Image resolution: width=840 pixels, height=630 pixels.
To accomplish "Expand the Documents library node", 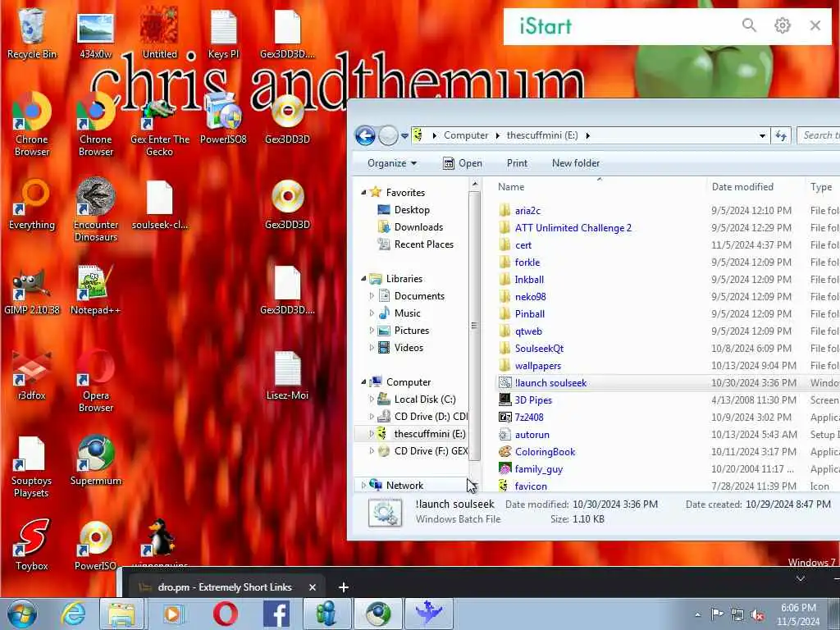I will pyautogui.click(x=372, y=295).
